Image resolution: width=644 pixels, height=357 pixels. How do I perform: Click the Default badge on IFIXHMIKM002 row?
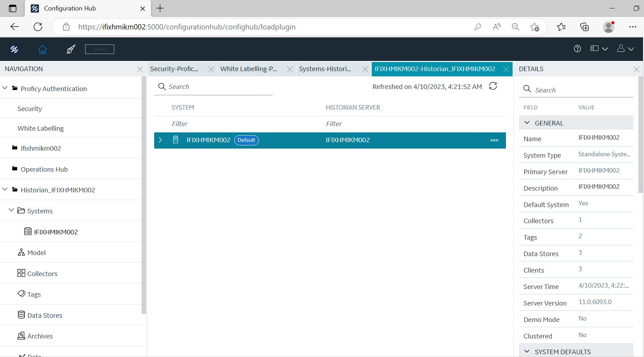(x=246, y=140)
